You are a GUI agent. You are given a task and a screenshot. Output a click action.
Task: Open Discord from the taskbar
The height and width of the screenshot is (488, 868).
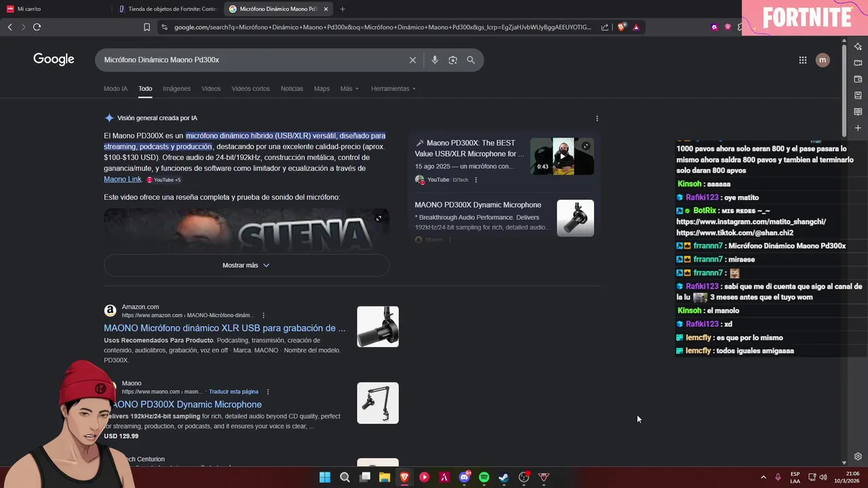[465, 477]
